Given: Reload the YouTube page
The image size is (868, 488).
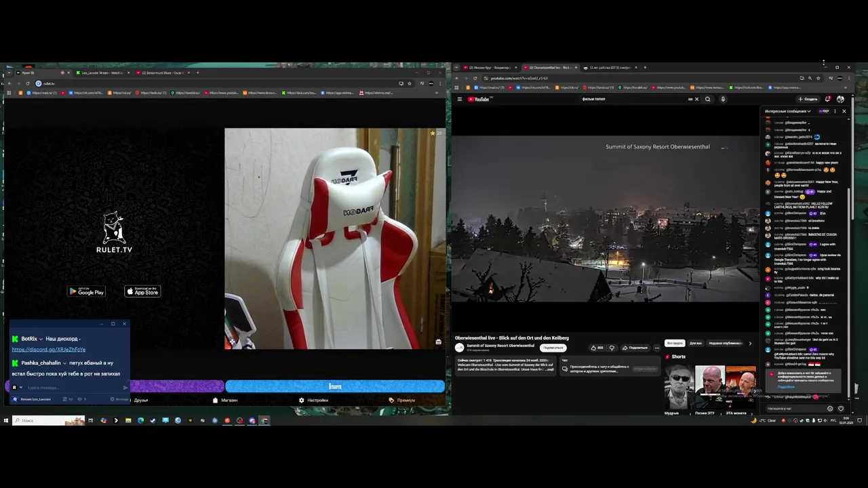Looking at the screenshot, I should pyautogui.click(x=475, y=78).
